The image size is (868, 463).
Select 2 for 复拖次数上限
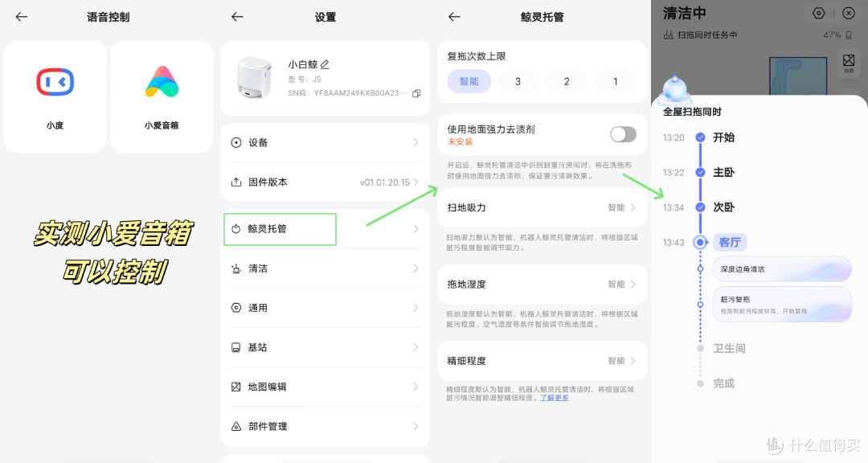coord(567,81)
